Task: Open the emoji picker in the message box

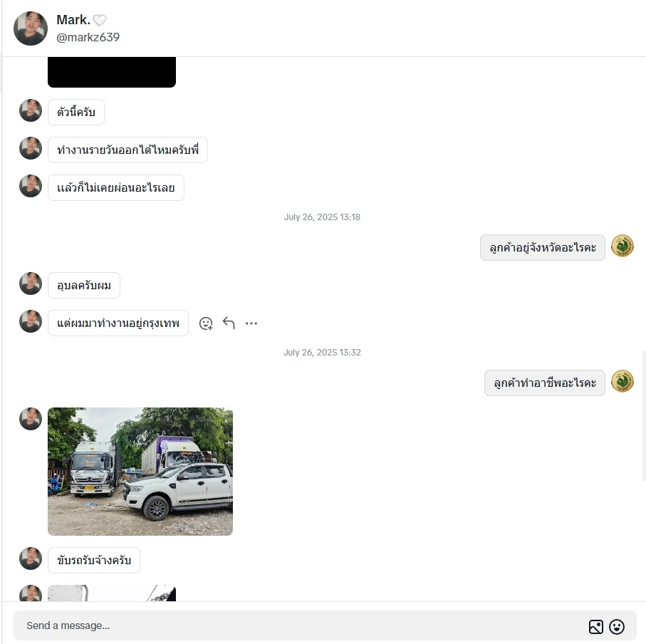Action: [617, 627]
